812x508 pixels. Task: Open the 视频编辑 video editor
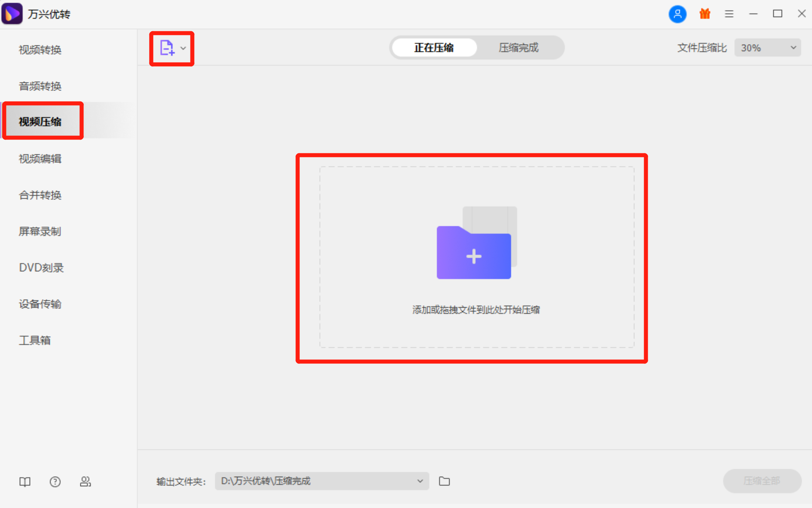click(40, 159)
